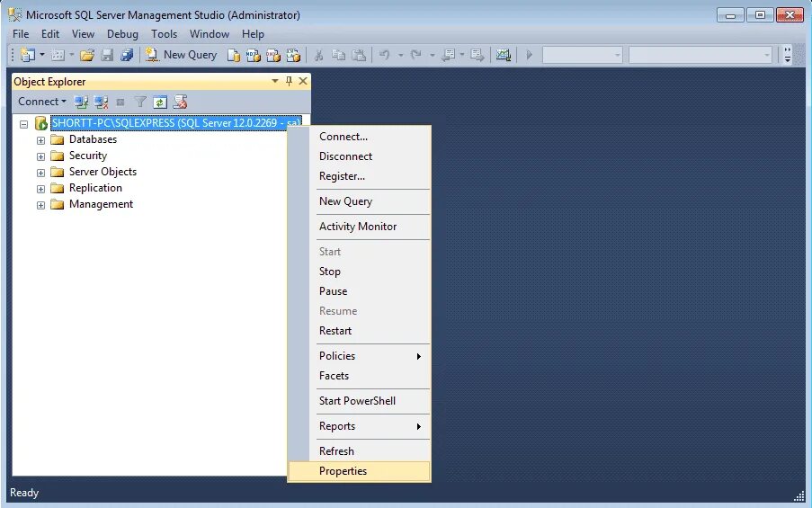
Task: Open the Connect dropdown in Object Explorer
Action: pos(42,102)
